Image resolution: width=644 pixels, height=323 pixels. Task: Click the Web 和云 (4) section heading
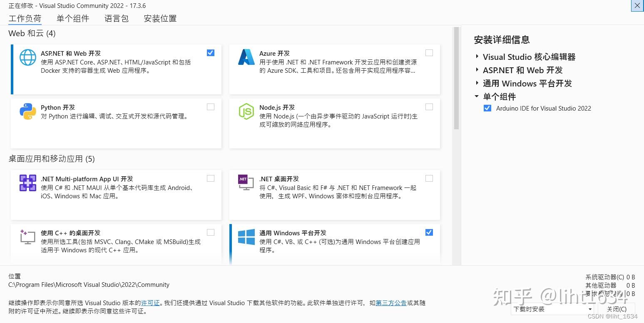[32, 33]
